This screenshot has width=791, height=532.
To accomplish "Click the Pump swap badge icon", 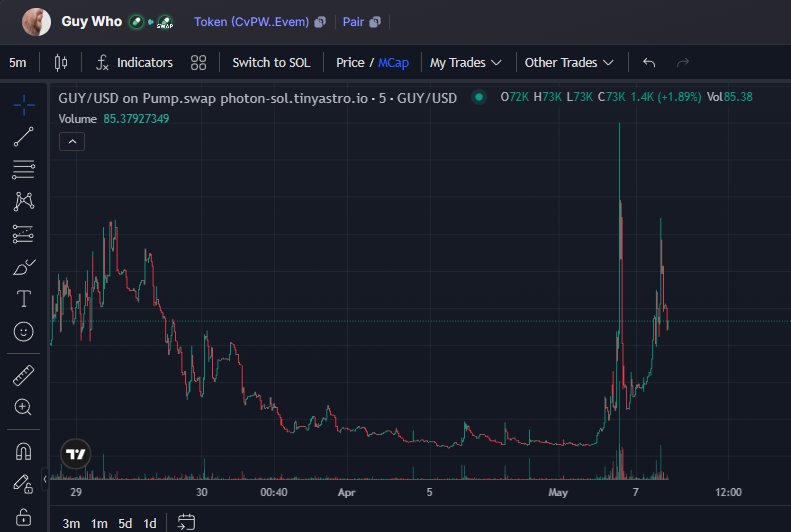I will pyautogui.click(x=165, y=22).
